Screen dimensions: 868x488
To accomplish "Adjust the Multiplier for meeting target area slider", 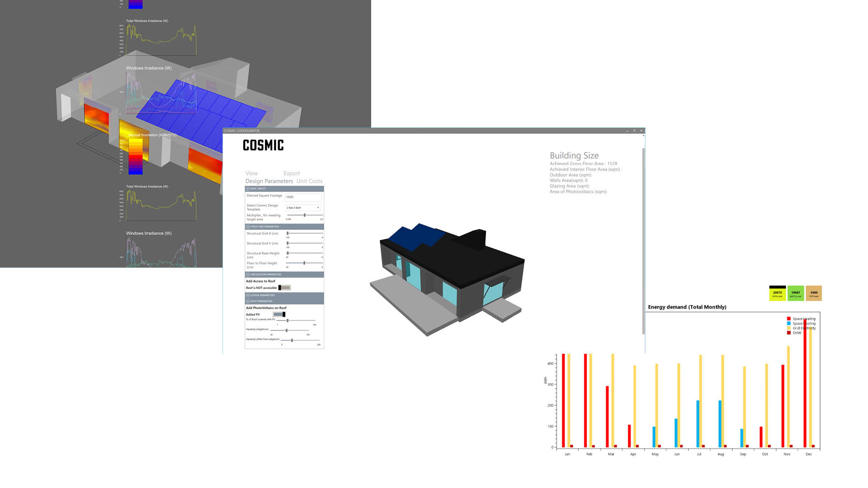I will (305, 215).
